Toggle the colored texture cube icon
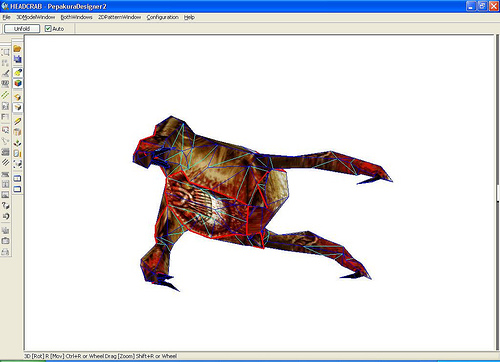 coord(17,83)
